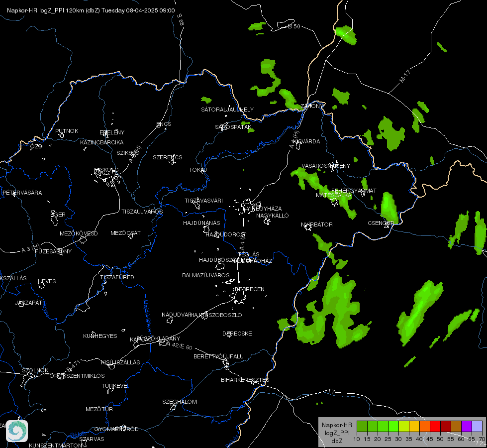Pick the bright red 45 dBZ swatch

tap(435, 427)
